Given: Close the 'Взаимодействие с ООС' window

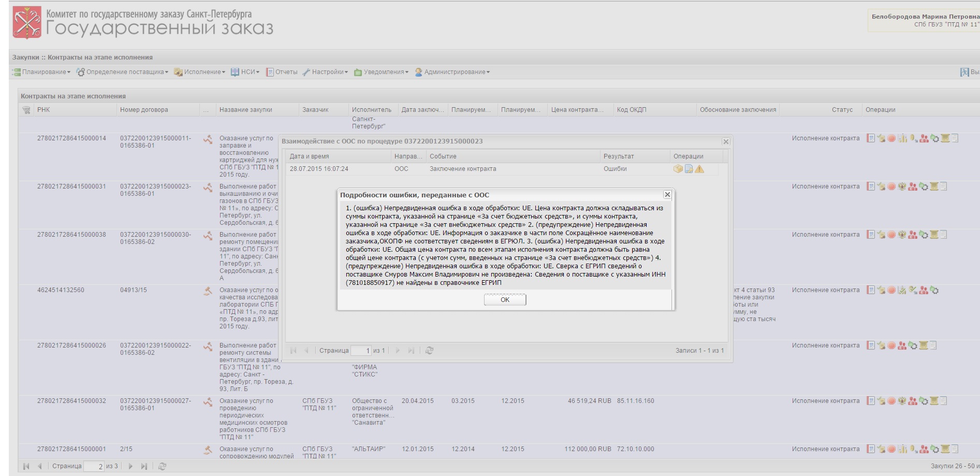Looking at the screenshot, I should 726,141.
